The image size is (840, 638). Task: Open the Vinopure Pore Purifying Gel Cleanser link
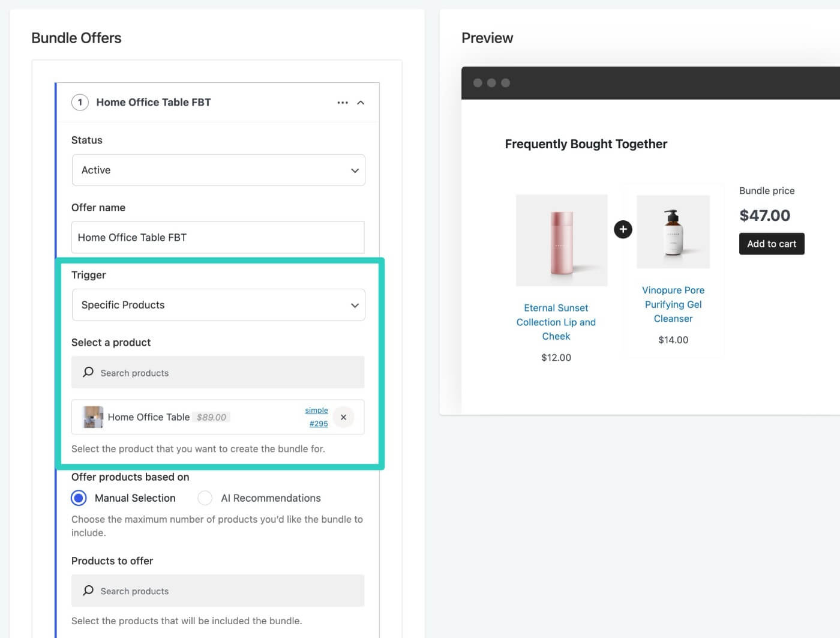click(x=673, y=304)
